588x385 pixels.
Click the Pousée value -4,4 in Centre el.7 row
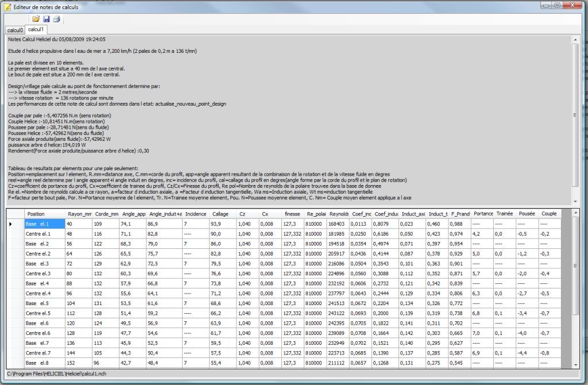click(527, 353)
